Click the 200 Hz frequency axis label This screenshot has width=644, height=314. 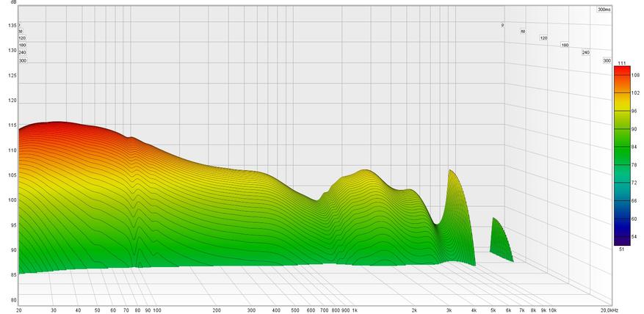[x=217, y=310]
